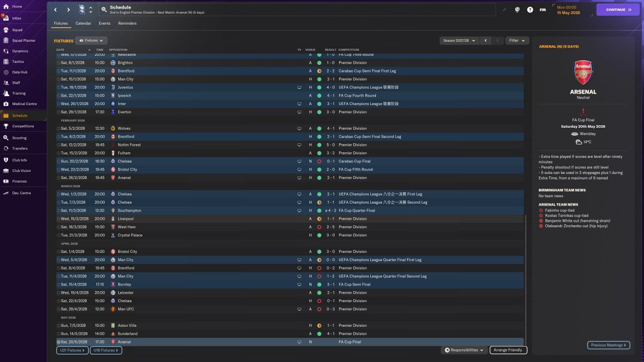Open the Filter dropdown

pos(517,40)
